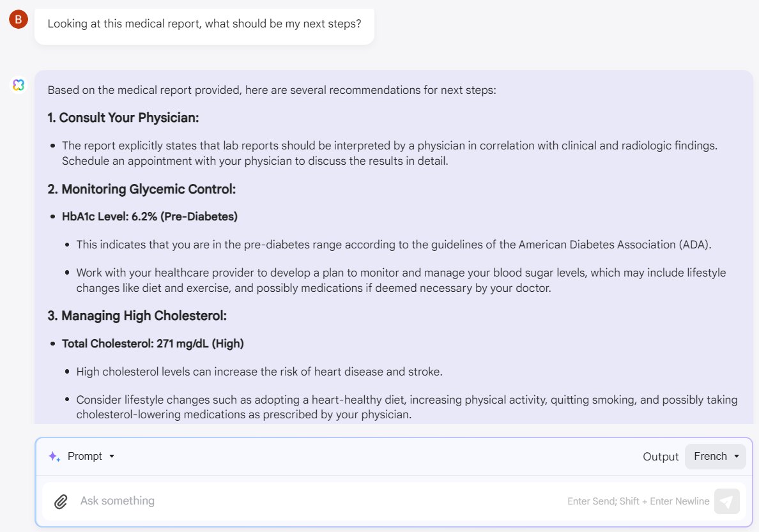This screenshot has height=532, width=759.
Task: Click the orange user avatar marked B
Action: pyautogui.click(x=18, y=19)
